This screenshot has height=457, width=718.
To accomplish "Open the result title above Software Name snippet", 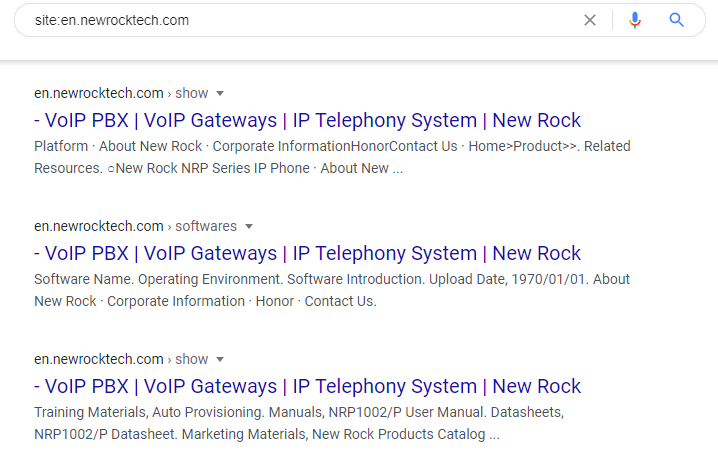I will point(307,253).
